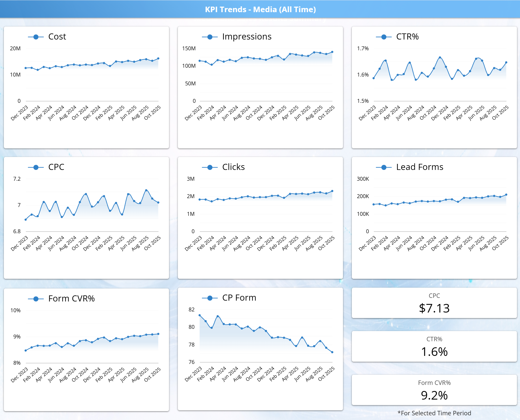This screenshot has width=520, height=420.
Task: Click the Impressions legend marker icon
Action: coord(210,37)
